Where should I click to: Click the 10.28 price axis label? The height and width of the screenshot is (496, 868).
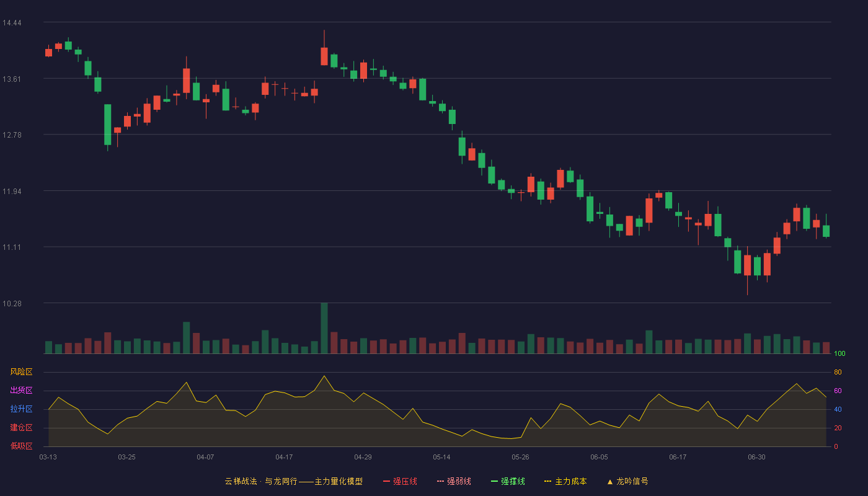12,304
